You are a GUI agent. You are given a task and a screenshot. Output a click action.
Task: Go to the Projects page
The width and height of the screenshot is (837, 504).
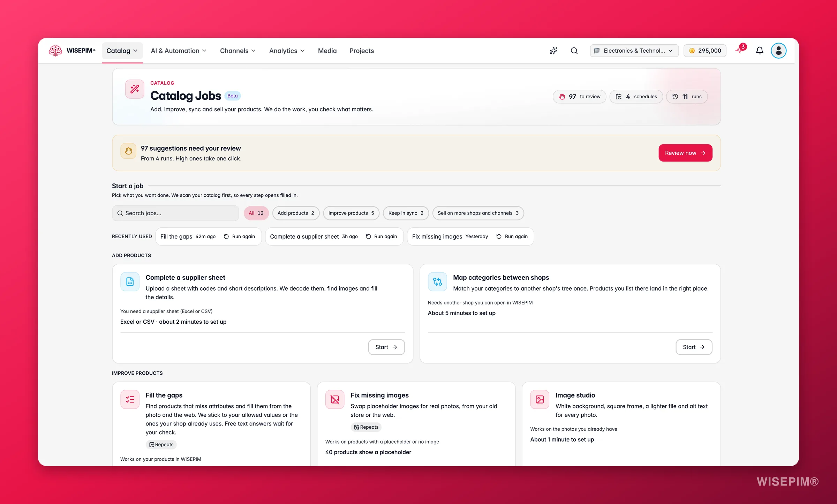(362, 51)
